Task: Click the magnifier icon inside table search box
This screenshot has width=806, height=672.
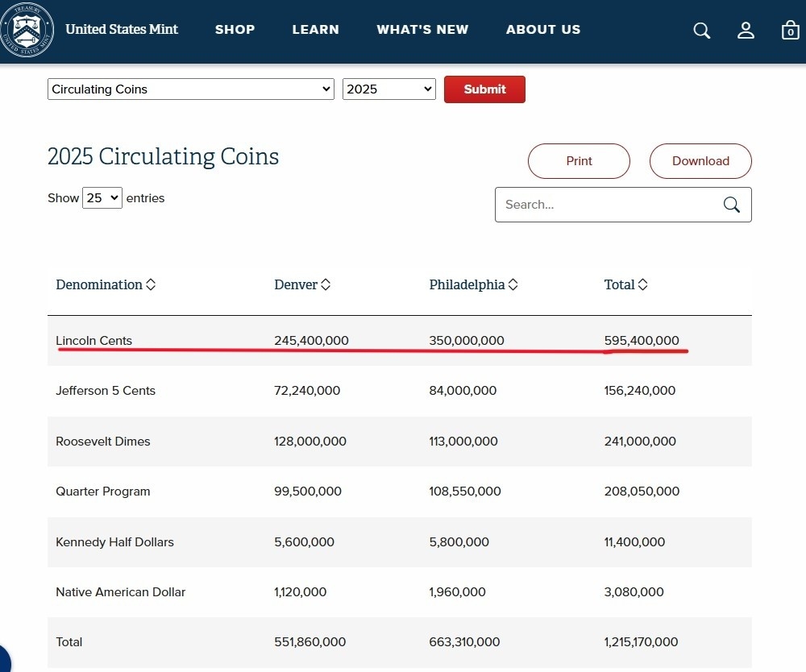Action: [x=731, y=205]
